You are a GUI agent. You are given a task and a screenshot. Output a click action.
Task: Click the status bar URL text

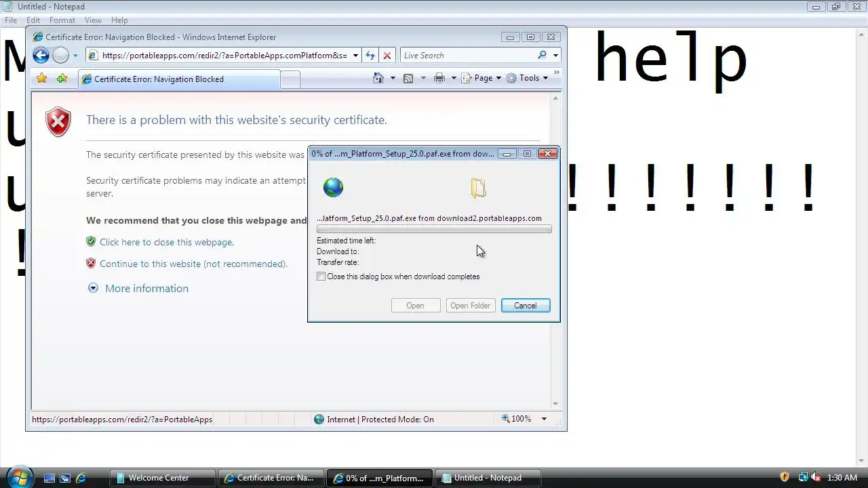coord(122,420)
